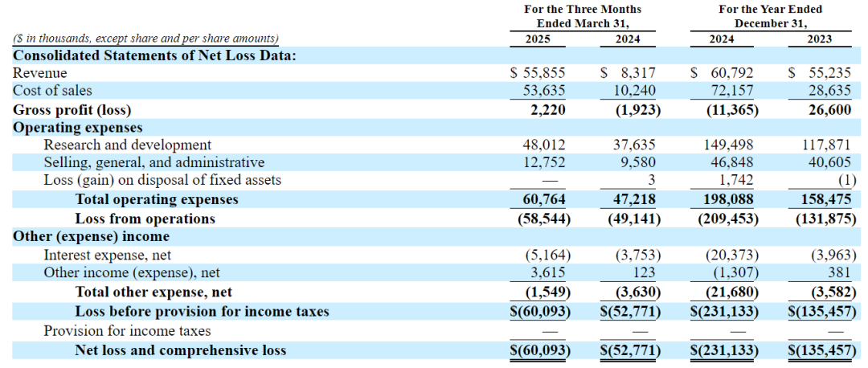This screenshot has height=368, width=868.
Task: Click the 'Interest expense, net' row label
Action: coord(108,256)
